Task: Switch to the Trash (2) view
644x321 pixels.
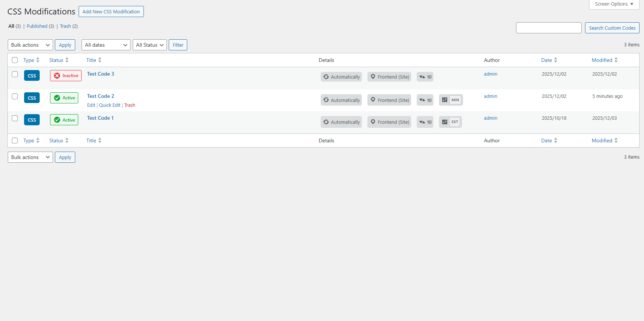Action: 69,26
